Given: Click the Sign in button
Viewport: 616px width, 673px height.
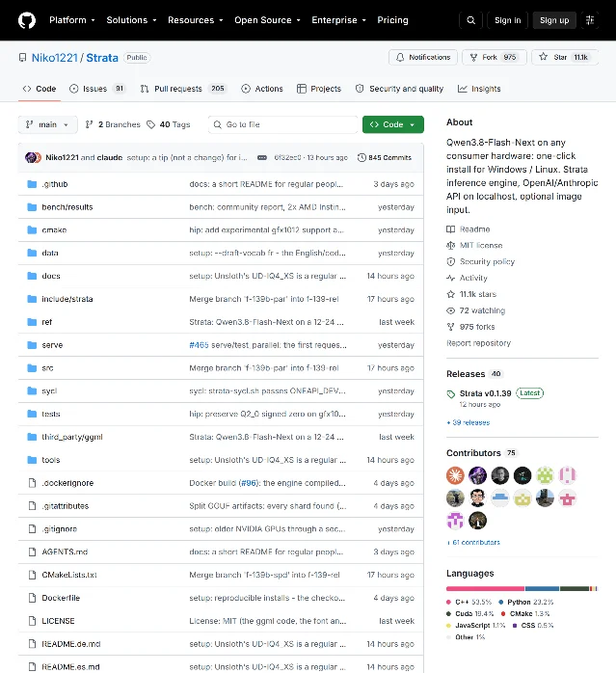Looking at the screenshot, I should pyautogui.click(x=507, y=20).
